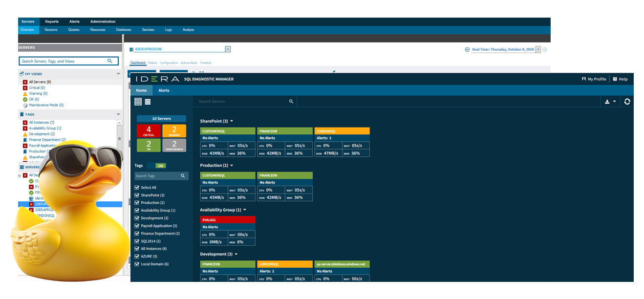Viewport: 644px width, 299px height.
Task: Click the Critical (0) red X icon
Action: coord(25,88)
